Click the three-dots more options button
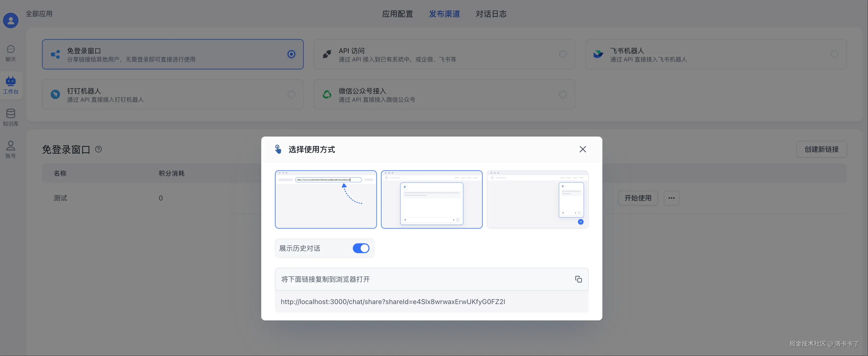Screen dimensions: 868x356 pos(671,198)
